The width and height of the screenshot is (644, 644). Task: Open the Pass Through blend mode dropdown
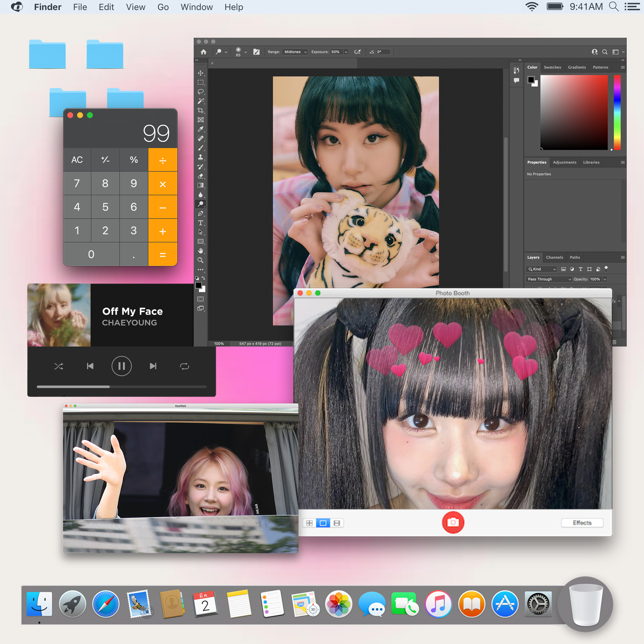(549, 279)
